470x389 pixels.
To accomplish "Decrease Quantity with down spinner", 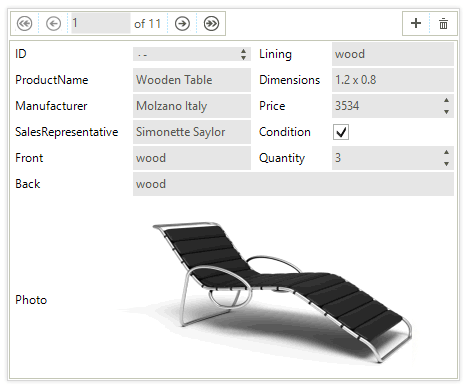I will pyautogui.click(x=446, y=164).
